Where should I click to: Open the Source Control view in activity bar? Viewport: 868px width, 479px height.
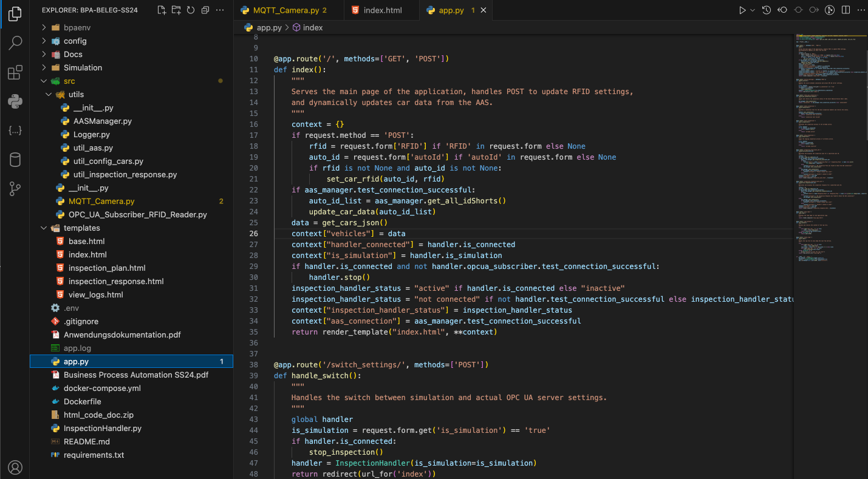15,189
